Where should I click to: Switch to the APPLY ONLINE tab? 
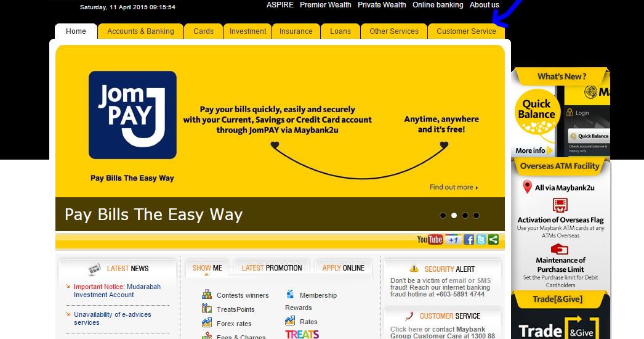pyautogui.click(x=344, y=268)
